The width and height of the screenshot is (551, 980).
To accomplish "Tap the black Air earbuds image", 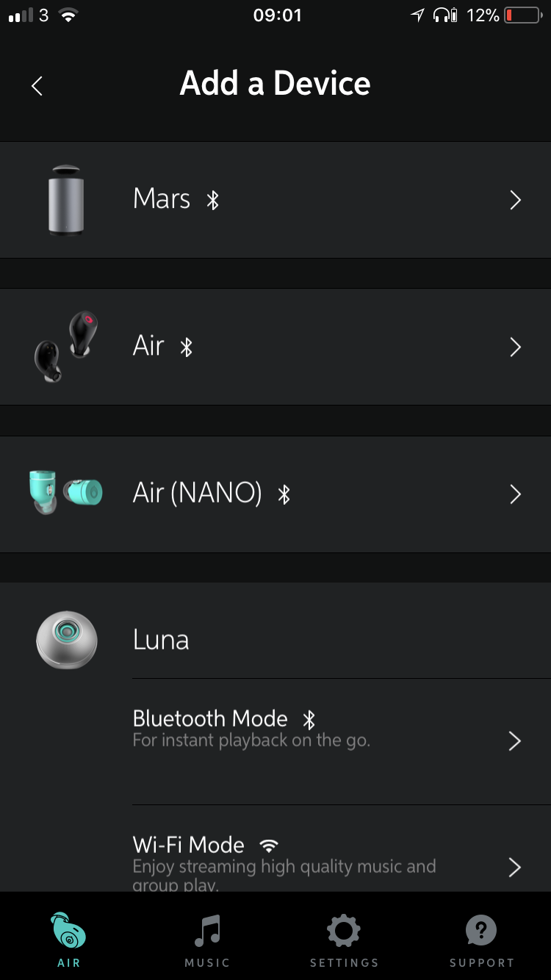I will click(66, 346).
